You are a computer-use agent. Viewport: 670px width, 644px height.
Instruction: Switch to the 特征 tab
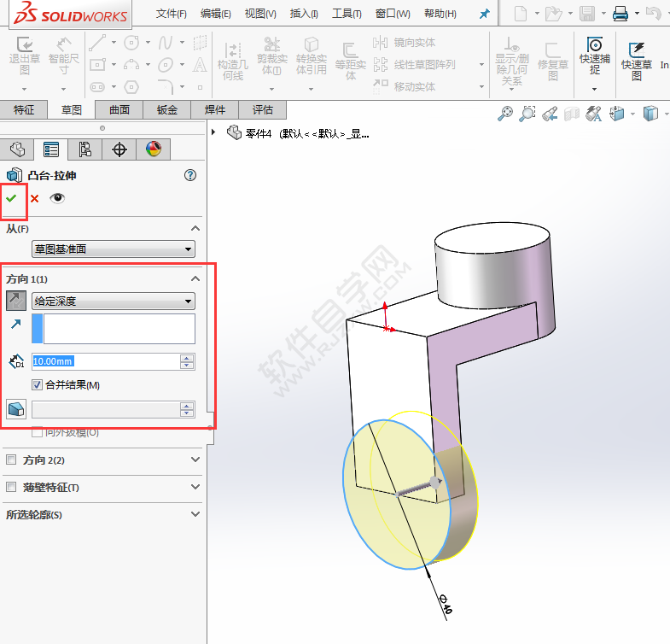[24, 110]
